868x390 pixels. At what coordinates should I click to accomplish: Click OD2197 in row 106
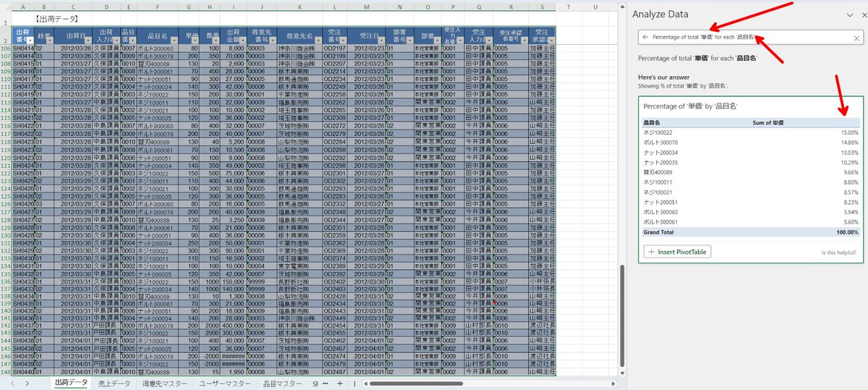click(x=335, y=48)
